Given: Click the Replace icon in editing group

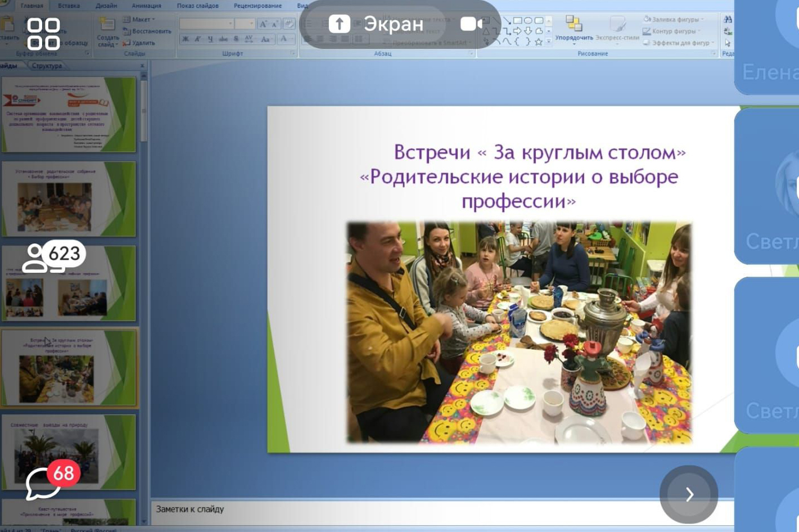Looking at the screenshot, I should point(728,31).
